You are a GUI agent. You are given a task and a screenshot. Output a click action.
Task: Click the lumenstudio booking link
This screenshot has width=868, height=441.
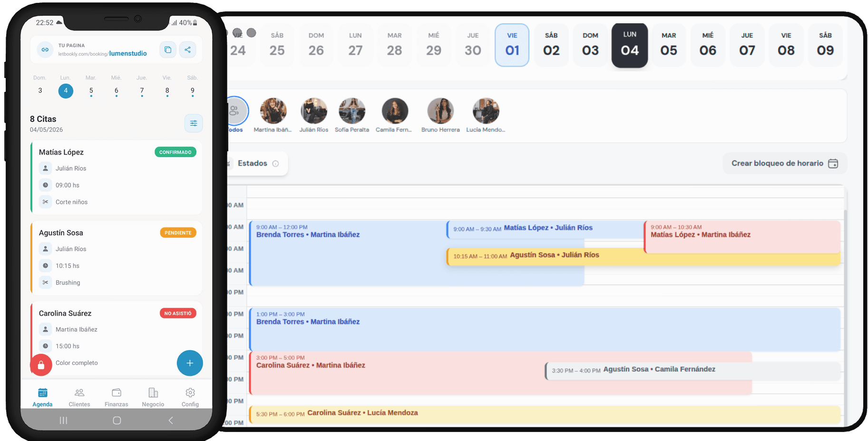click(128, 53)
